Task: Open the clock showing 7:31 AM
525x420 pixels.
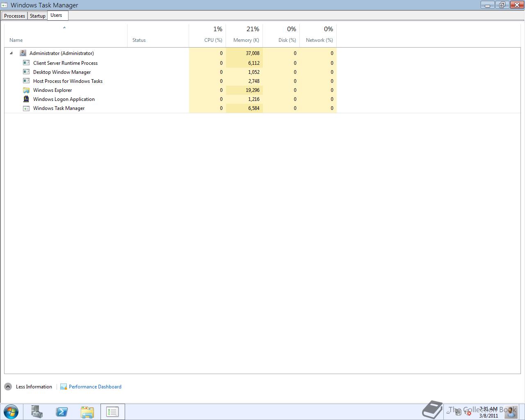Action: pyautogui.click(x=488, y=412)
